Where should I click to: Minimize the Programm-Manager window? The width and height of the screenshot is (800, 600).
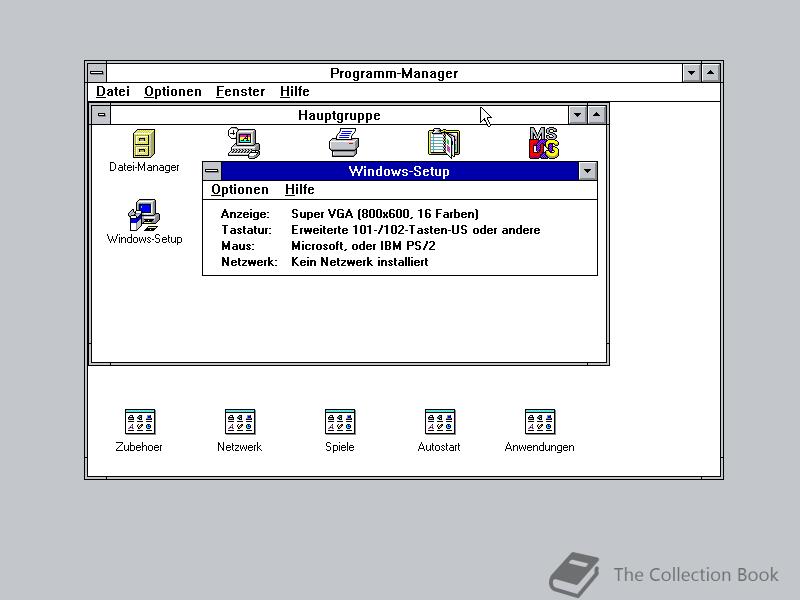(691, 73)
